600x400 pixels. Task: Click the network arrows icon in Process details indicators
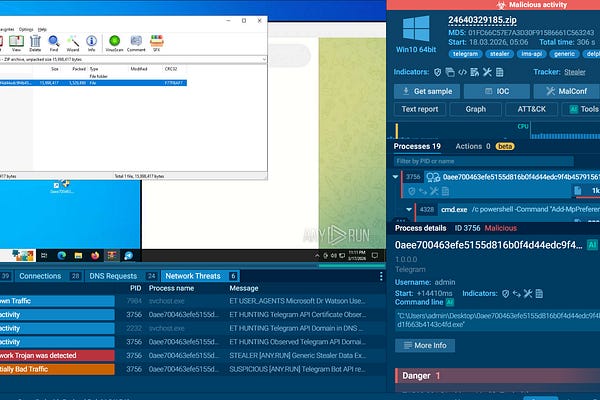(x=517, y=294)
